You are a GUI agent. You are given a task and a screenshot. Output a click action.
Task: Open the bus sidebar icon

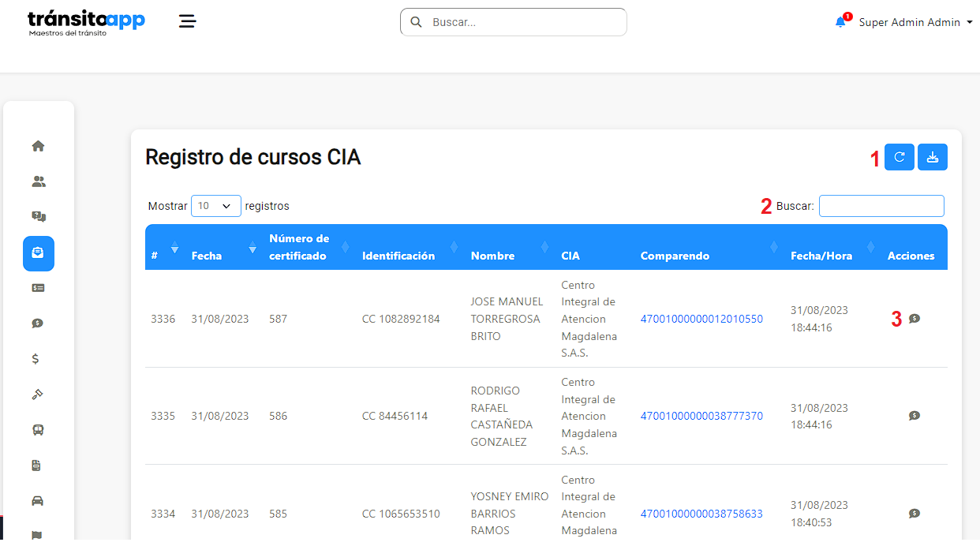pos(38,430)
